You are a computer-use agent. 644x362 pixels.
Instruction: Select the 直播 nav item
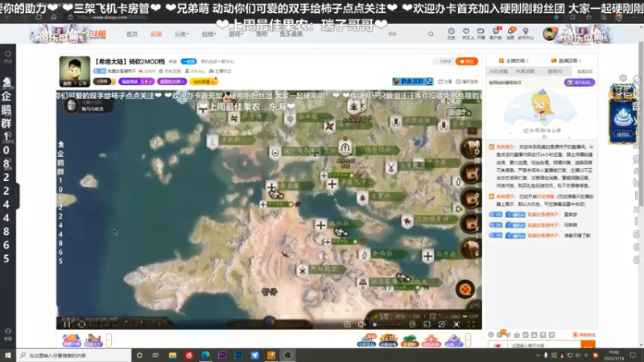point(155,34)
